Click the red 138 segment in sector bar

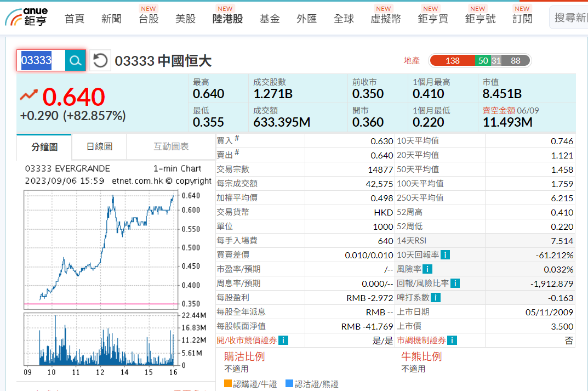coord(452,61)
